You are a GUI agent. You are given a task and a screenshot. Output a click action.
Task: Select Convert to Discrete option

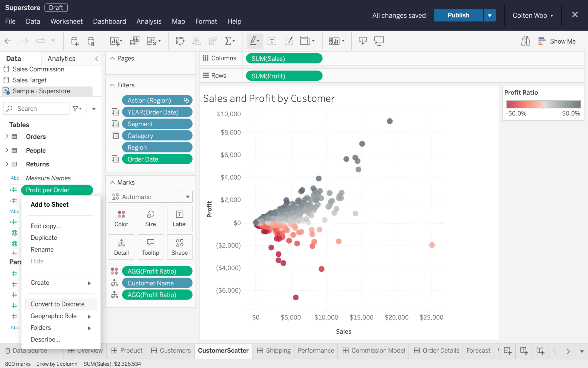tap(58, 304)
